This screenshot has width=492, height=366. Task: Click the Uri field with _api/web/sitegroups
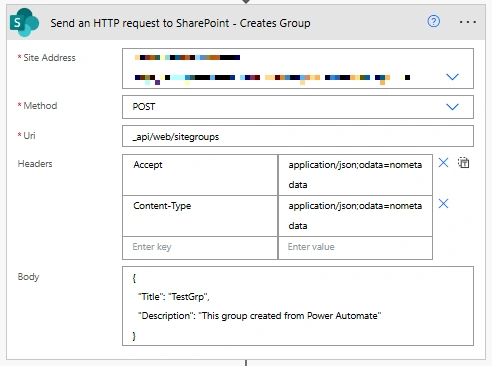[298, 136]
